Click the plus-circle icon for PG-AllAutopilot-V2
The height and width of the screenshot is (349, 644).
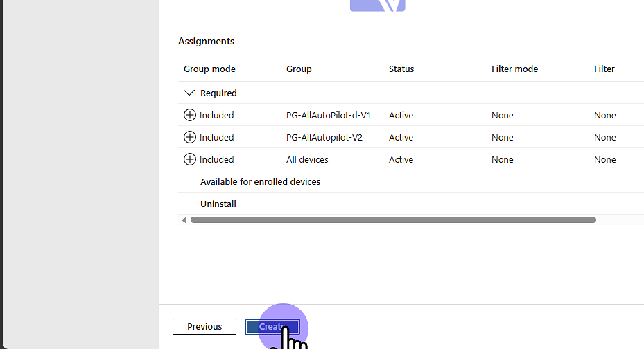coord(190,137)
